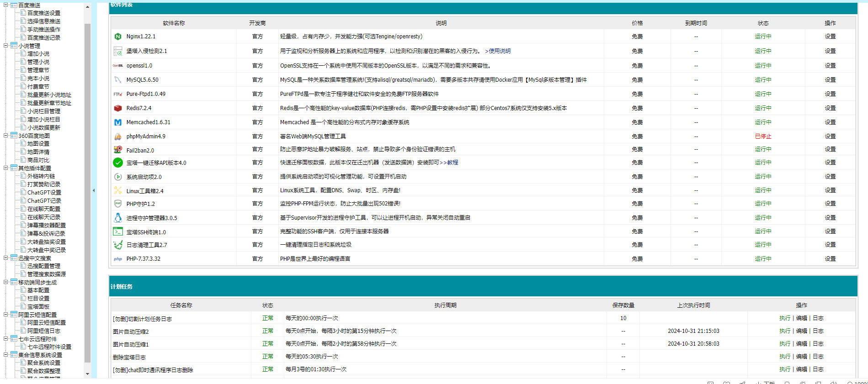Open 百度推送设置 in the sidebar
Image resolution: width=868 pixels, height=384 pixels.
[x=44, y=13]
